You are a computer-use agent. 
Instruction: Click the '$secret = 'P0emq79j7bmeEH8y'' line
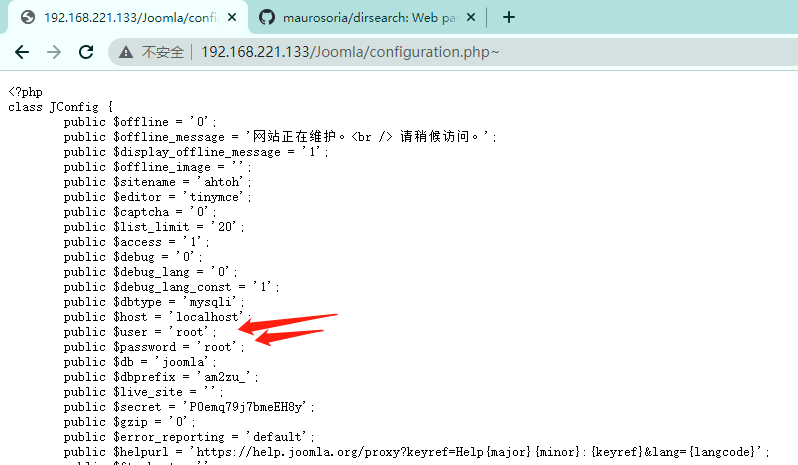coord(189,407)
